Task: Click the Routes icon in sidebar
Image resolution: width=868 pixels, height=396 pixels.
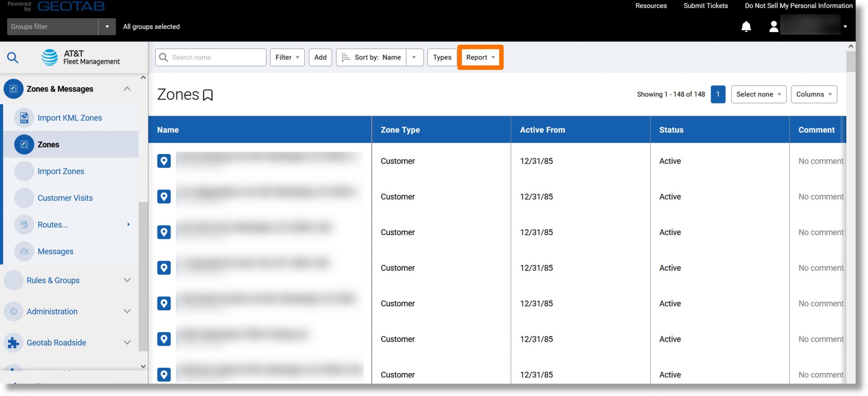Action: point(24,224)
